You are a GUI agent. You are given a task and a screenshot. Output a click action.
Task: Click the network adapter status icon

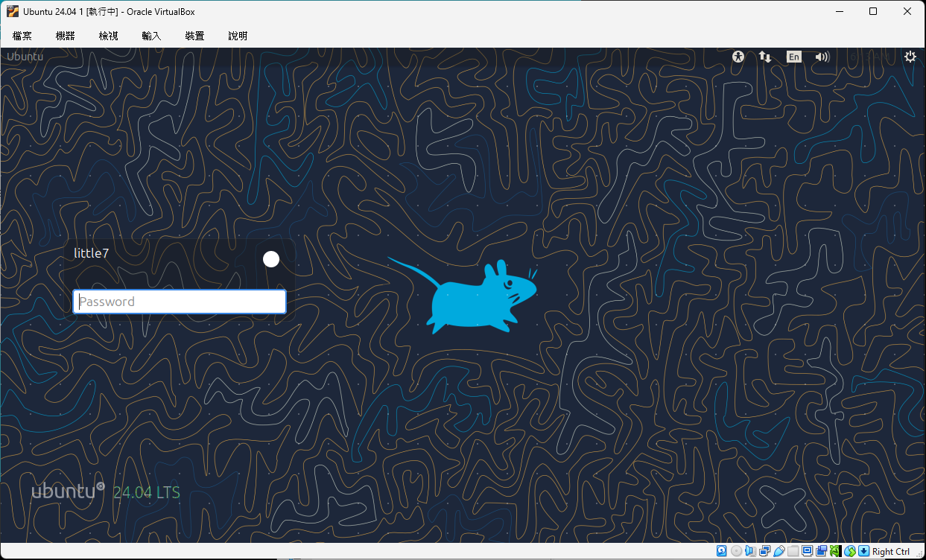765,551
